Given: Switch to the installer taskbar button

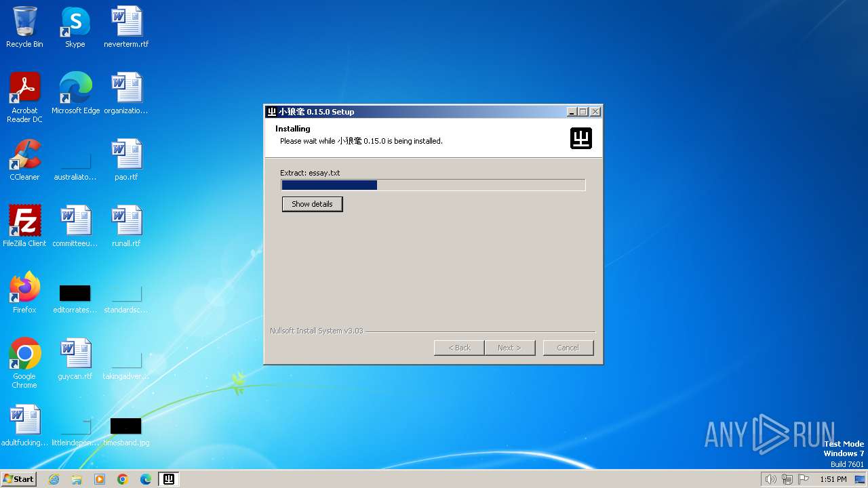Looking at the screenshot, I should click(x=169, y=479).
